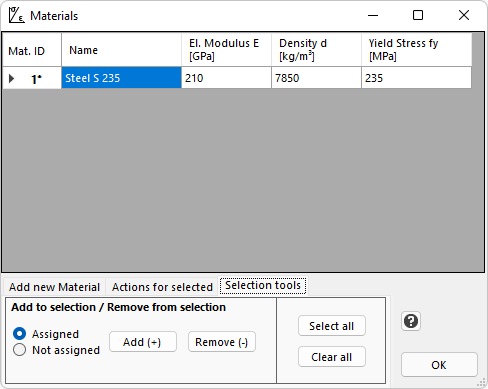488x389 pixels.
Task: Maximize the Materials window
Action: (418, 15)
